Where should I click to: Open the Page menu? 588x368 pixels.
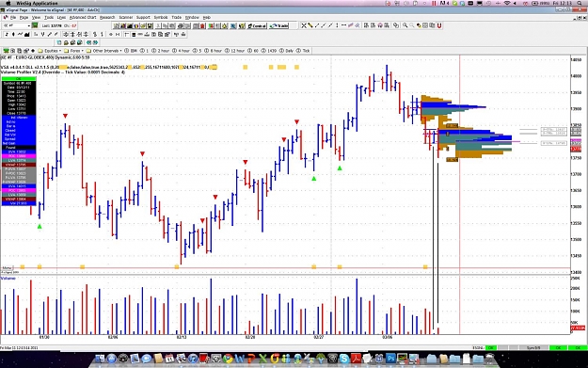pyautogui.click(x=24, y=17)
